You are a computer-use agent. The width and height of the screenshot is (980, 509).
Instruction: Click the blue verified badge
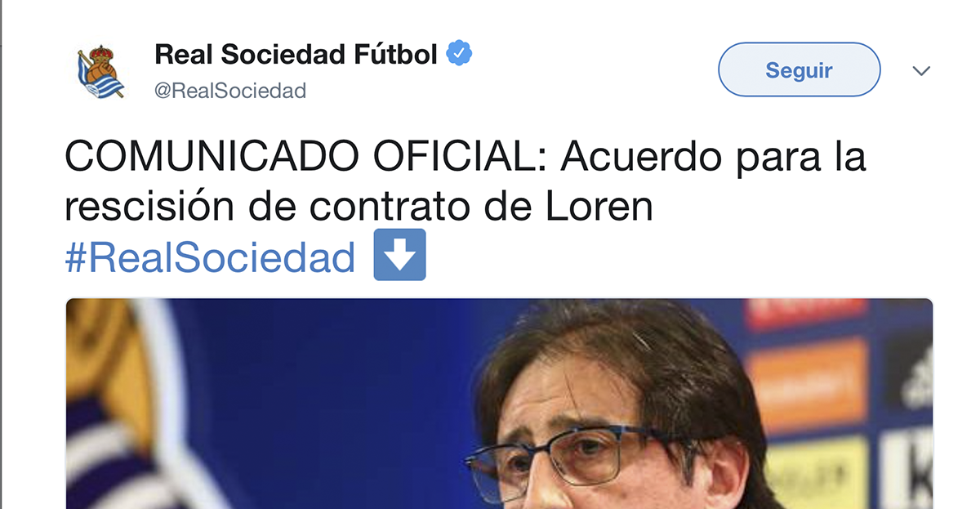[x=460, y=55]
